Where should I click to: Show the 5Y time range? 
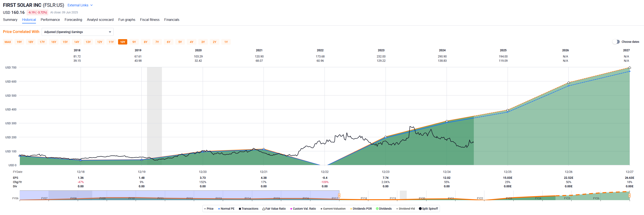click(180, 42)
